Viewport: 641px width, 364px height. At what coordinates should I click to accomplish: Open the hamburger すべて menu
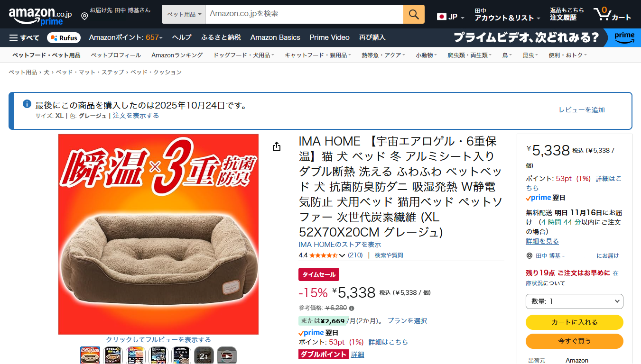coord(24,37)
